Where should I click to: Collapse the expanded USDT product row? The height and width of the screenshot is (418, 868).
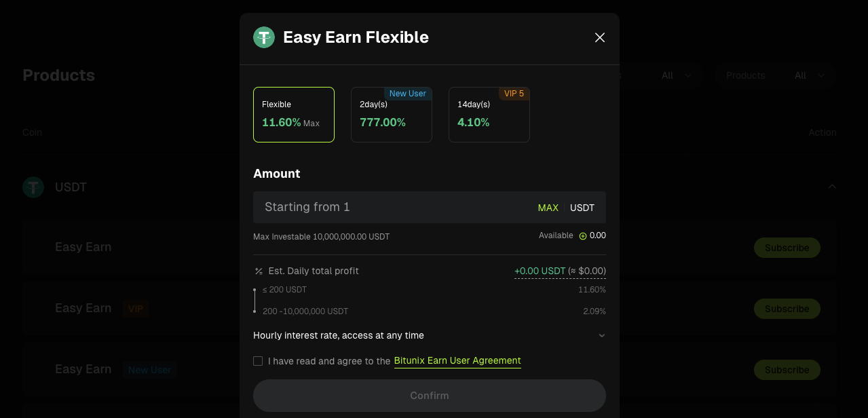[x=832, y=187]
